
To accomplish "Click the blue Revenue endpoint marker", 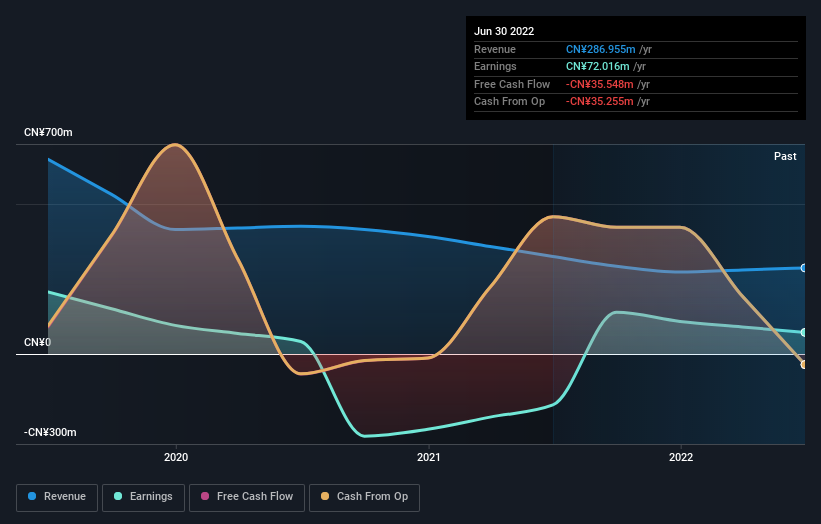I will pos(804,268).
